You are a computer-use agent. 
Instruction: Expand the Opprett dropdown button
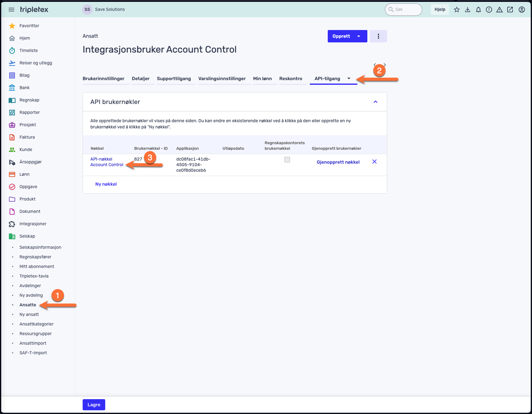[359, 36]
